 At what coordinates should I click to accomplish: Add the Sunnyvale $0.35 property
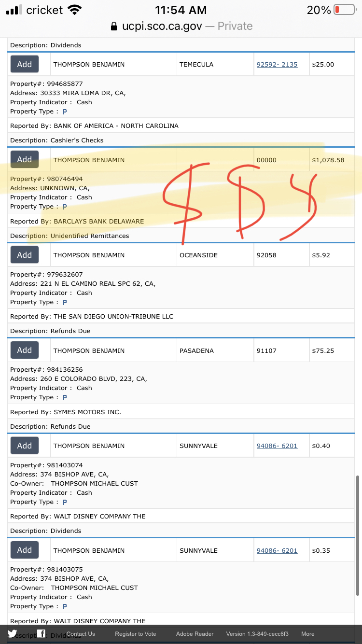(25, 550)
